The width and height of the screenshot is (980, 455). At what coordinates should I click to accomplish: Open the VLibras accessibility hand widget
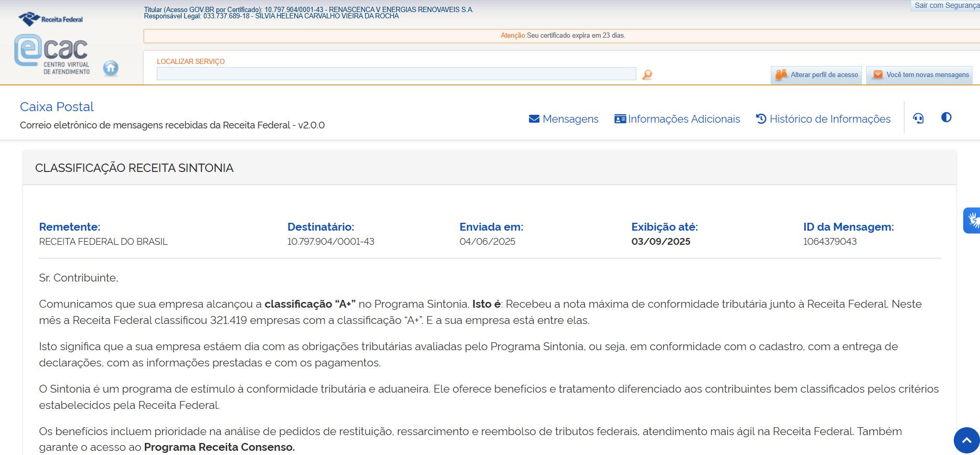972,220
